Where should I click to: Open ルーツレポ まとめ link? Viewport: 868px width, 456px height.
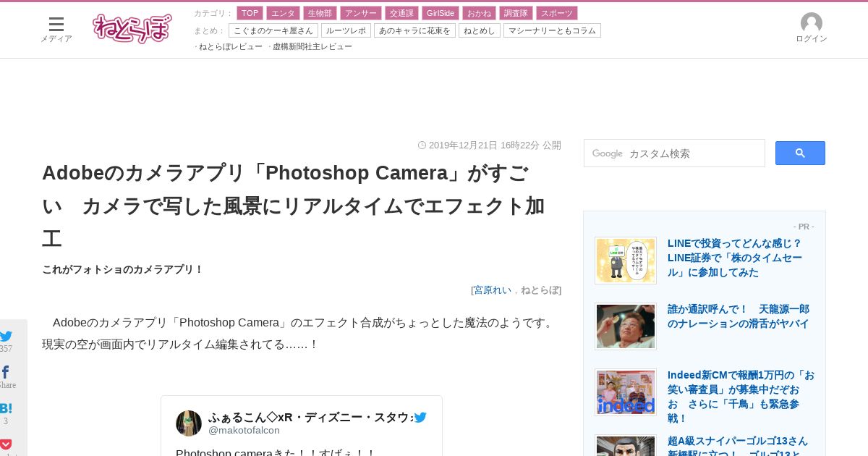coord(346,30)
